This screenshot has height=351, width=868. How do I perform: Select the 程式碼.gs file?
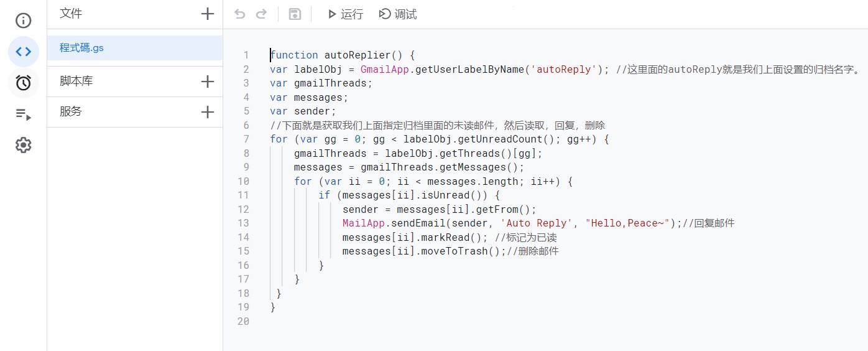134,48
